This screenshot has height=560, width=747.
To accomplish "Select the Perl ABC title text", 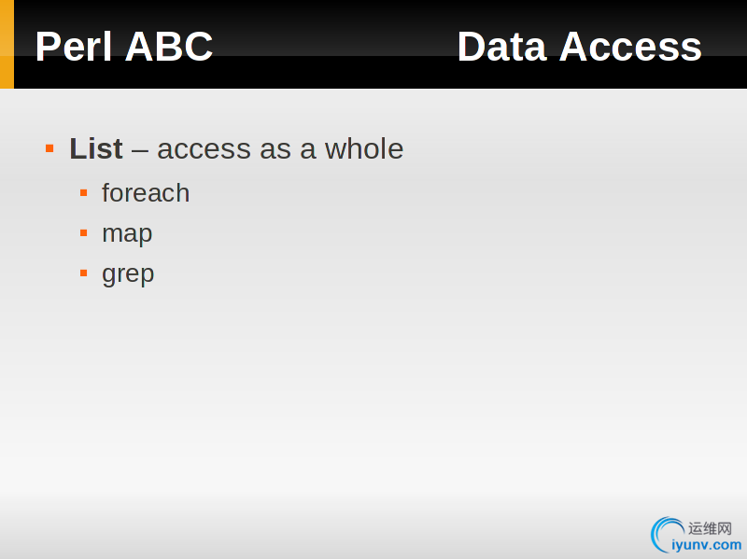I will pyautogui.click(x=124, y=46).
